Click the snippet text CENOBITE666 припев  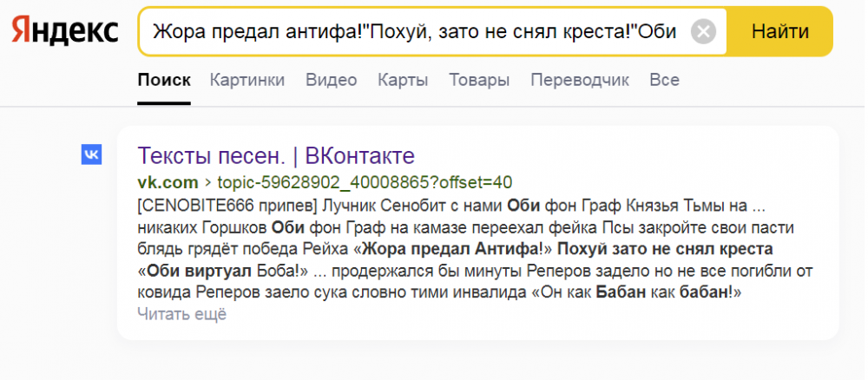click(x=227, y=206)
